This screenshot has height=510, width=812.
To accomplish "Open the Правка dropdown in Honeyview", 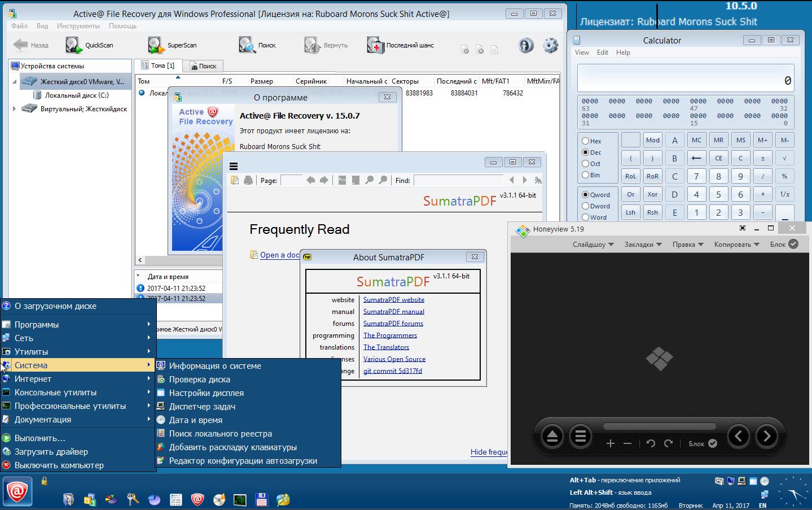I will 688,245.
